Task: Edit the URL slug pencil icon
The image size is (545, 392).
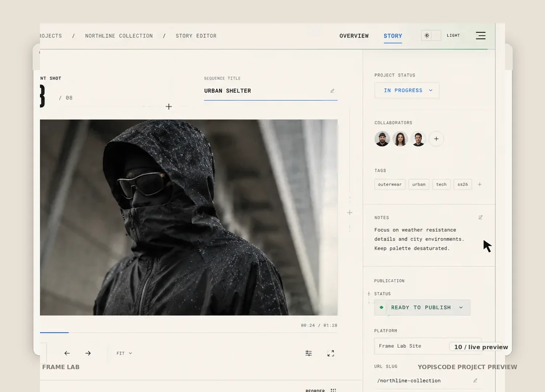Action: coord(475,381)
